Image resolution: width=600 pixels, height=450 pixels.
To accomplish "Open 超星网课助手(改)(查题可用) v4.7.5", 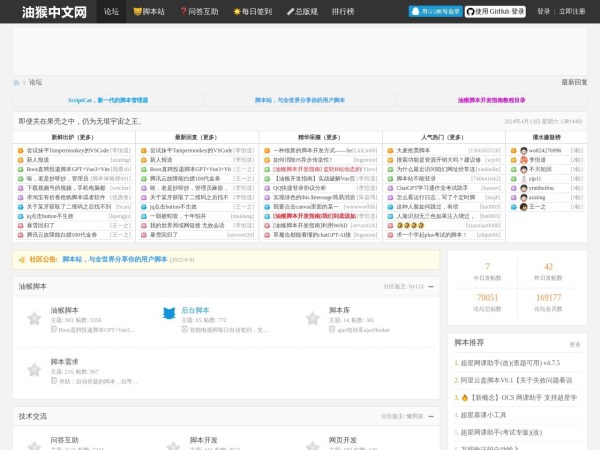I will (x=510, y=363).
